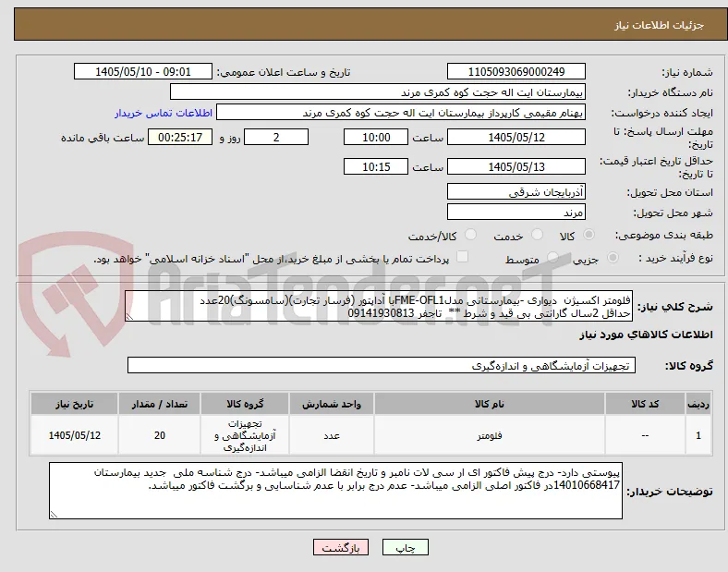Click the بازگشت back button
Screen dimensions: 728x572
341,547
